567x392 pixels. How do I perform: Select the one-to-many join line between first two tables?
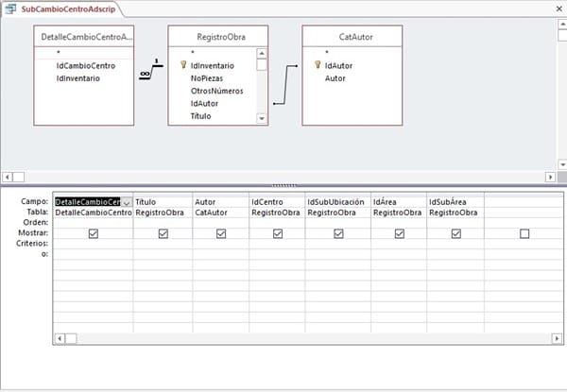point(151,71)
